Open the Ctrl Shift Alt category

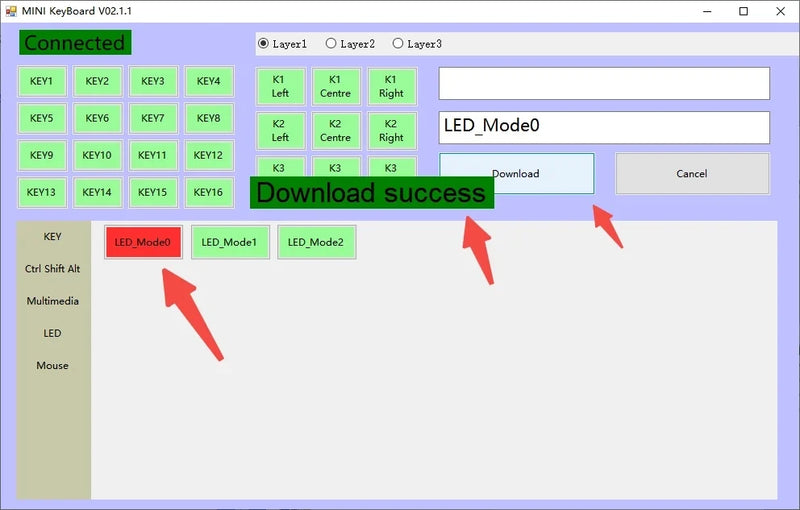tap(53, 269)
